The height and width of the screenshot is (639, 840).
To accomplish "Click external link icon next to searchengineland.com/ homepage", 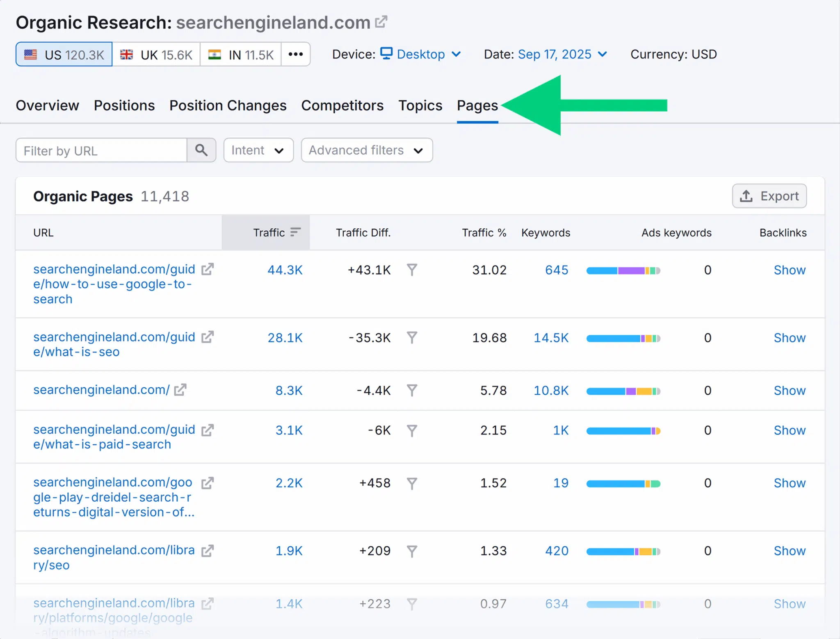I will pyautogui.click(x=180, y=390).
